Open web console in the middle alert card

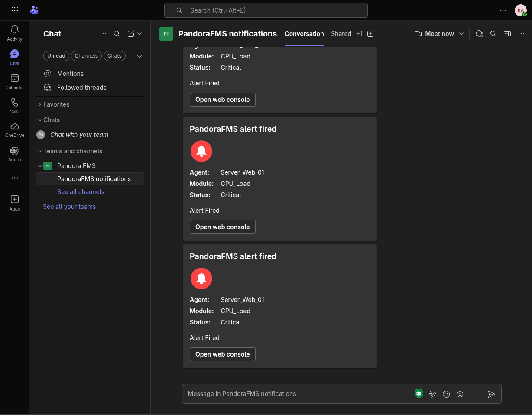point(223,227)
